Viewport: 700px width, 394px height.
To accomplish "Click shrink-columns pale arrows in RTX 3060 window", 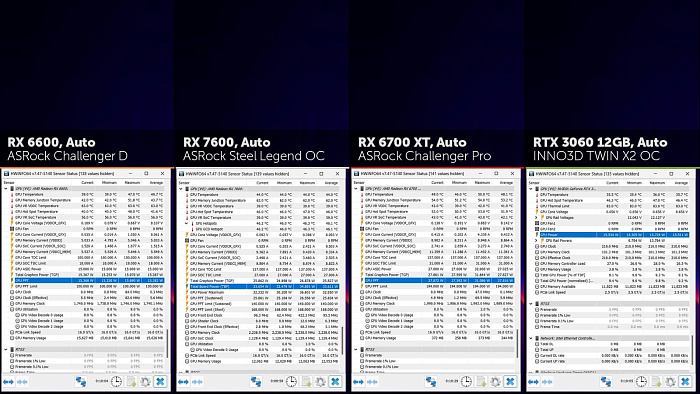I will pos(547,382).
